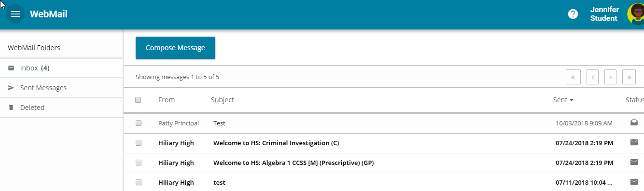Go to the first page of messages

(573, 77)
